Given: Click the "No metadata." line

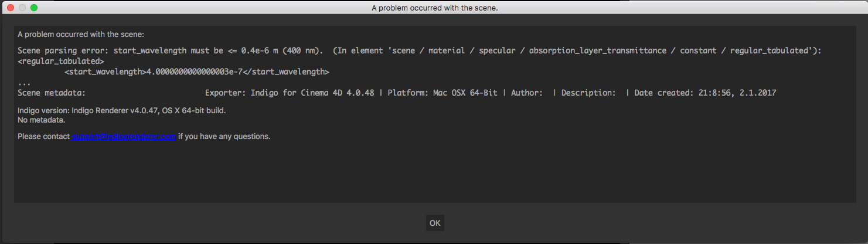Looking at the screenshot, I should (42, 120).
